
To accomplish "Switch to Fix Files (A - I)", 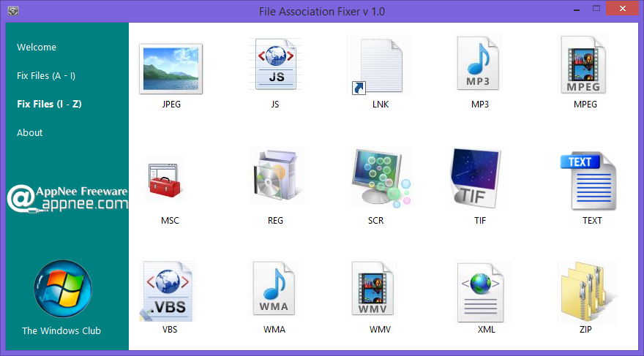I will [46, 76].
